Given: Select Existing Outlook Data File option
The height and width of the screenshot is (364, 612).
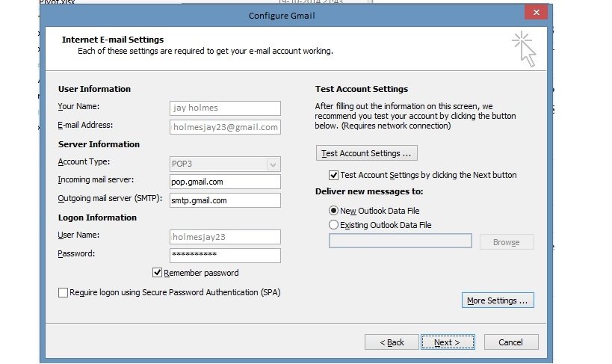Looking at the screenshot, I should pyautogui.click(x=333, y=225).
